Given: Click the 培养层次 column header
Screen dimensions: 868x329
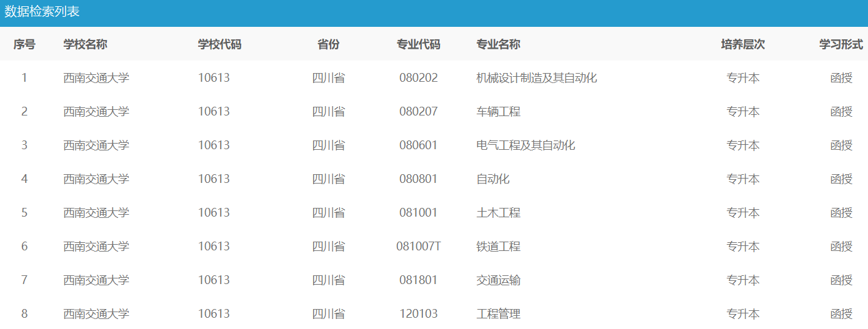Looking at the screenshot, I should (743, 44).
